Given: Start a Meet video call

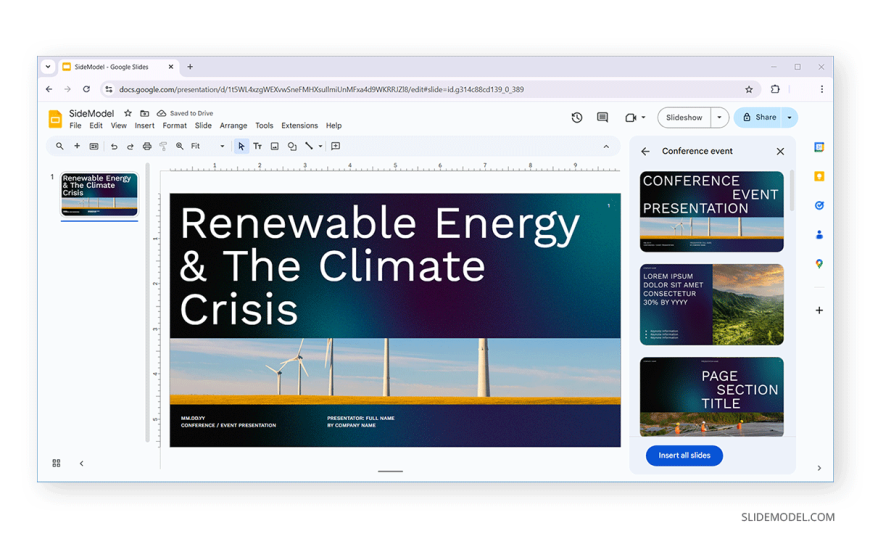Looking at the screenshot, I should (x=630, y=118).
